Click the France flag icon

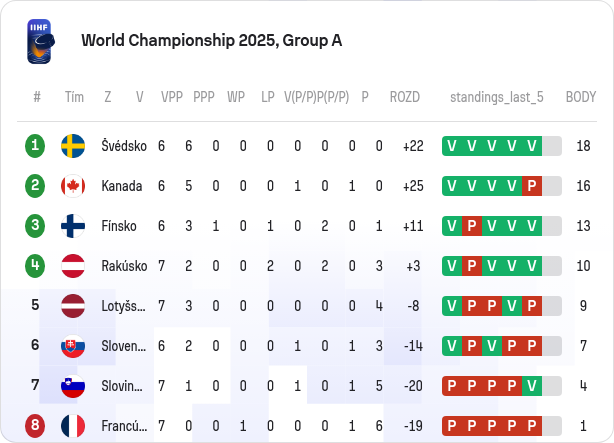tap(73, 426)
